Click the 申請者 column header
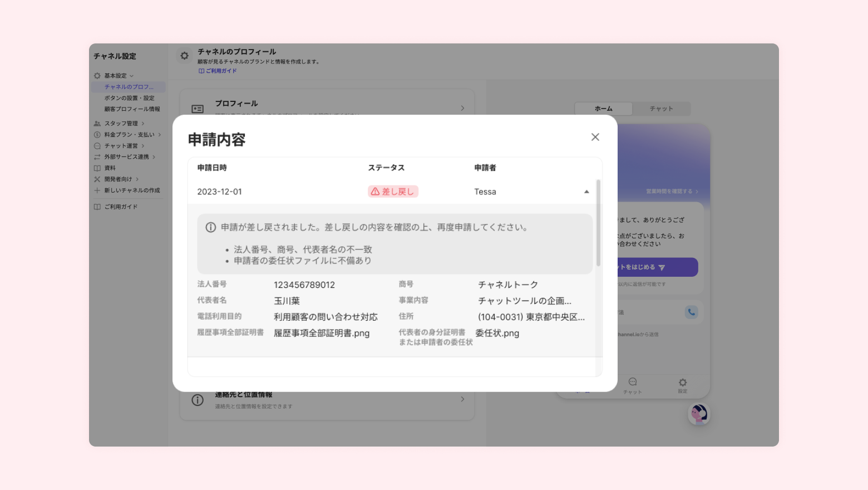The image size is (868, 490). coord(485,168)
